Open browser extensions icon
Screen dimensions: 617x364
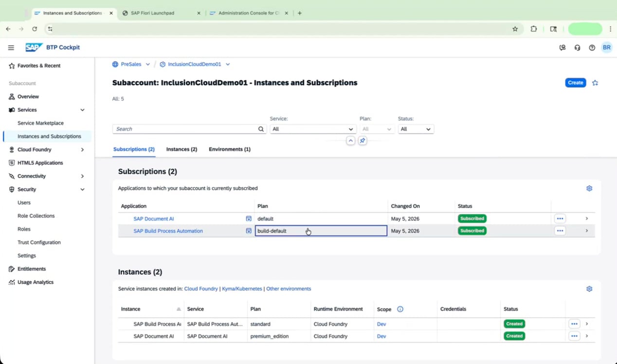coord(534,29)
